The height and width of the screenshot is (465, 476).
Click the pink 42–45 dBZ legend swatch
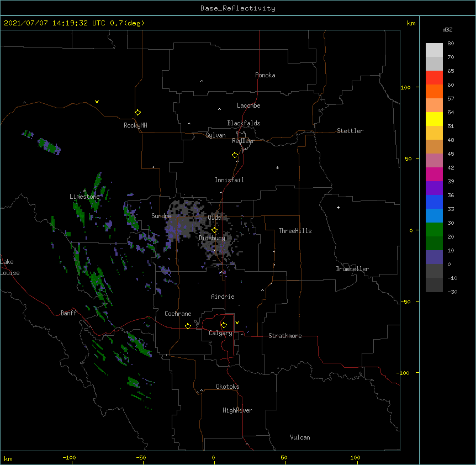[x=434, y=161]
